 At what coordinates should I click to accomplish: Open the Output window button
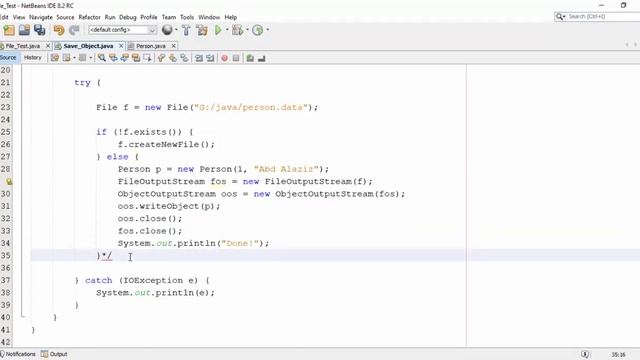coord(54,354)
